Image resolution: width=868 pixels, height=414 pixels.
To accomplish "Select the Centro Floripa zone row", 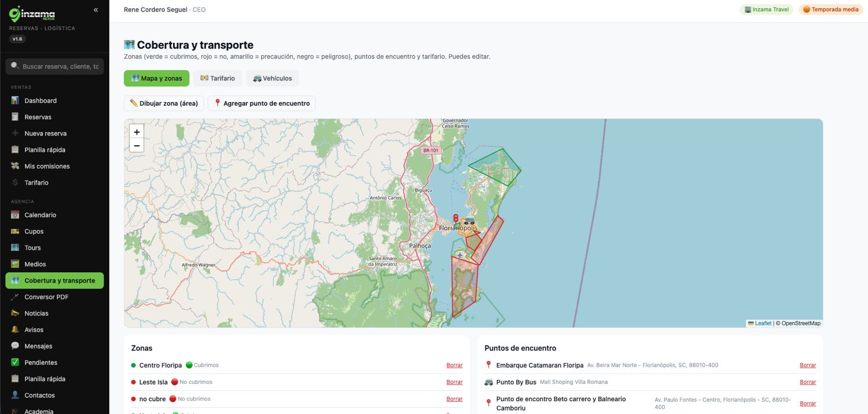I will pos(297,365).
